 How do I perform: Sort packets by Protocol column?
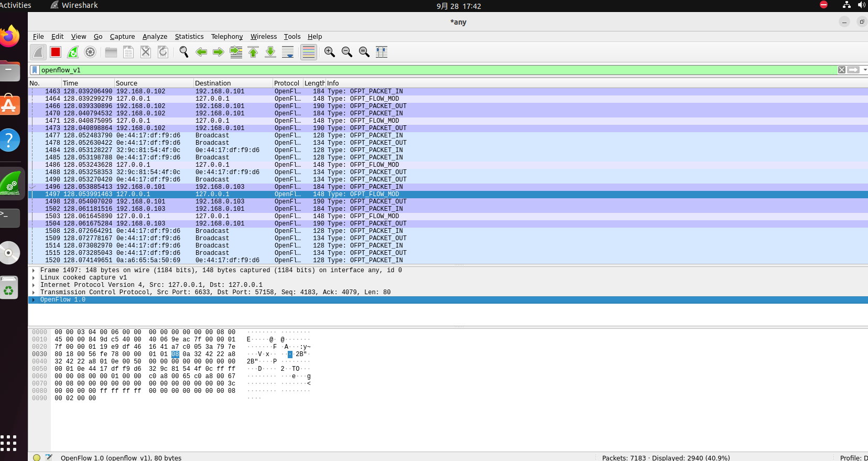coord(287,83)
